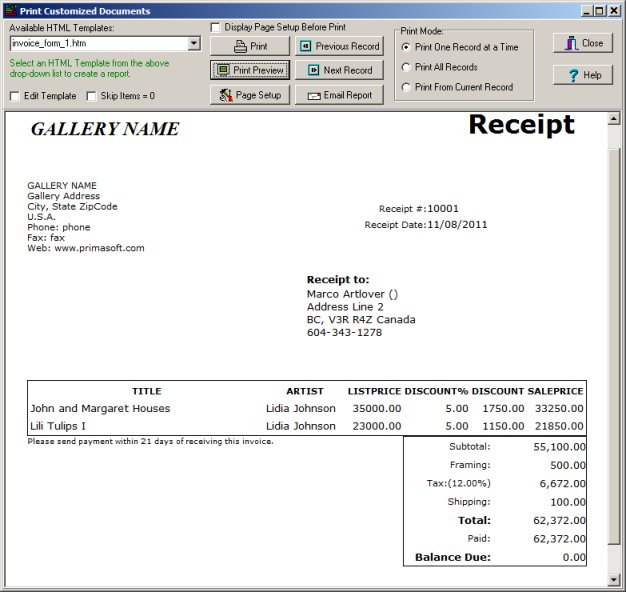This screenshot has width=626, height=592.
Task: Toggle the Skip Items checkbox
Action: coord(91,96)
